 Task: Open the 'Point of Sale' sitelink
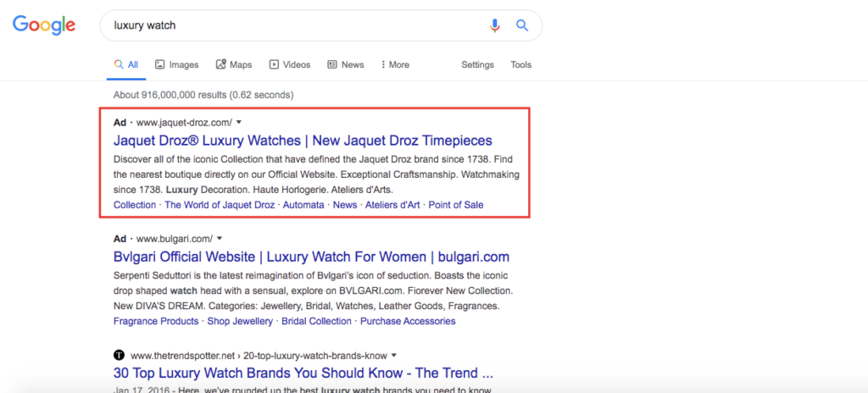click(x=455, y=205)
